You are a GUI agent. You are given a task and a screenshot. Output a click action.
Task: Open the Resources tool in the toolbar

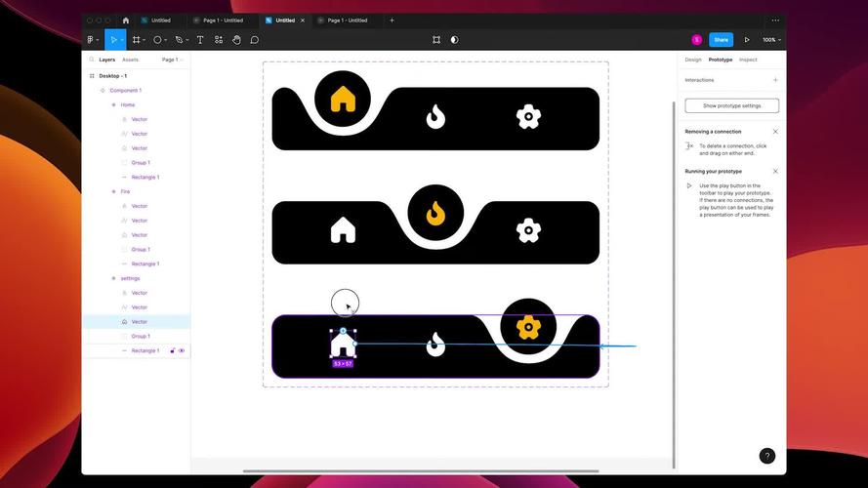pos(218,40)
